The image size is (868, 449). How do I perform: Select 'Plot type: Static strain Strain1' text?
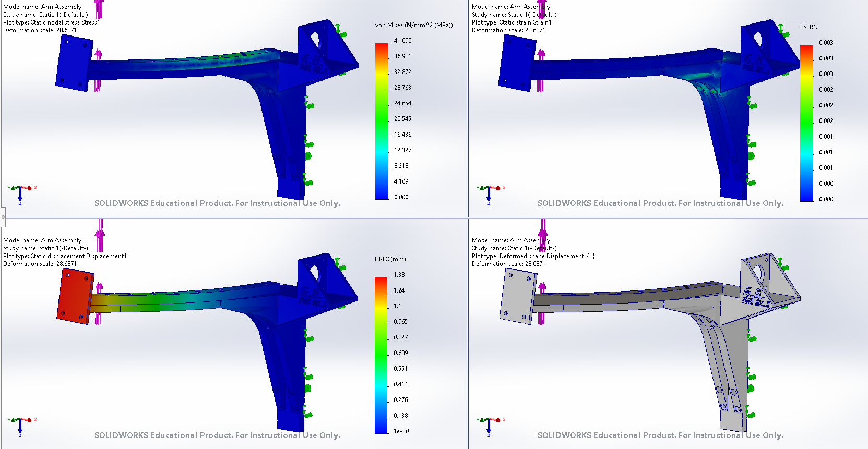[x=512, y=22]
